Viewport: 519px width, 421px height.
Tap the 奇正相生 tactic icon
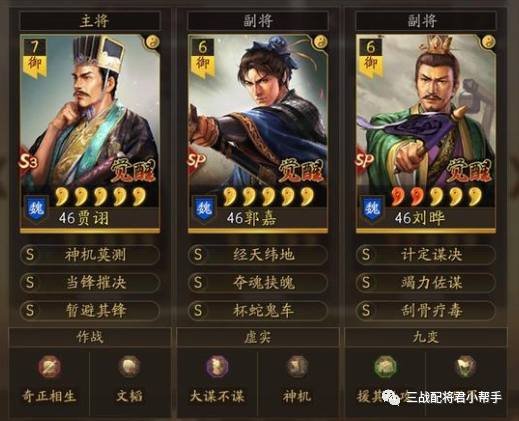click(49, 367)
